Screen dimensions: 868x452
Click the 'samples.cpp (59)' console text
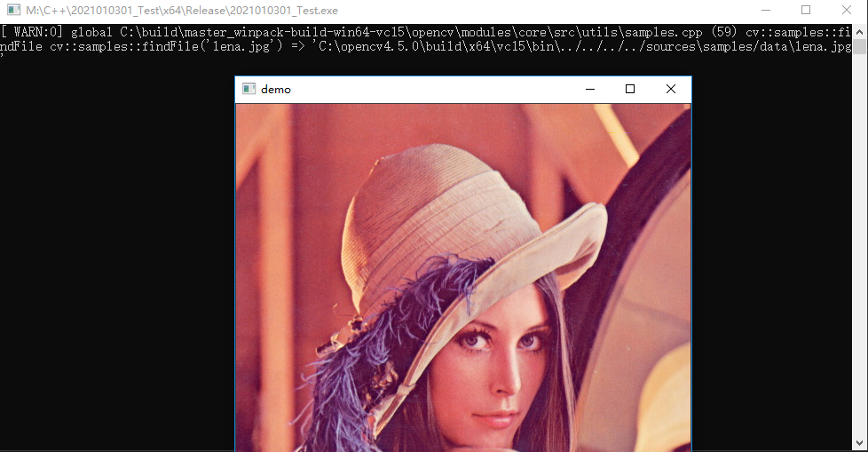coord(681,32)
